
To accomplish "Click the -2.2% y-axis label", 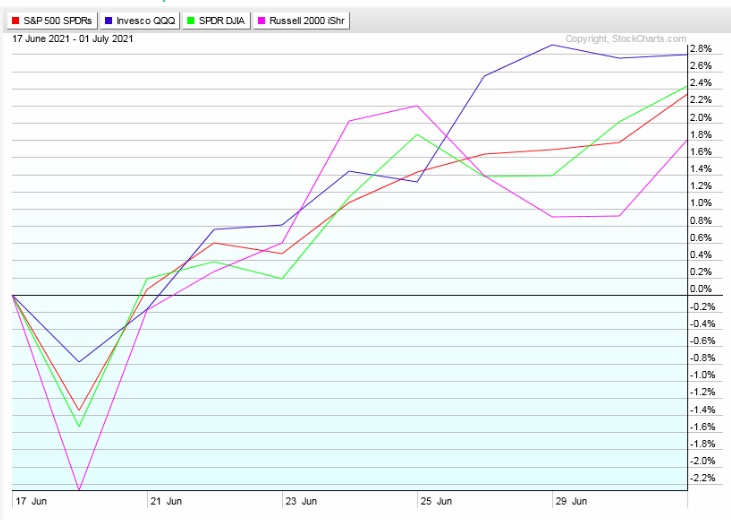I will (x=703, y=478).
